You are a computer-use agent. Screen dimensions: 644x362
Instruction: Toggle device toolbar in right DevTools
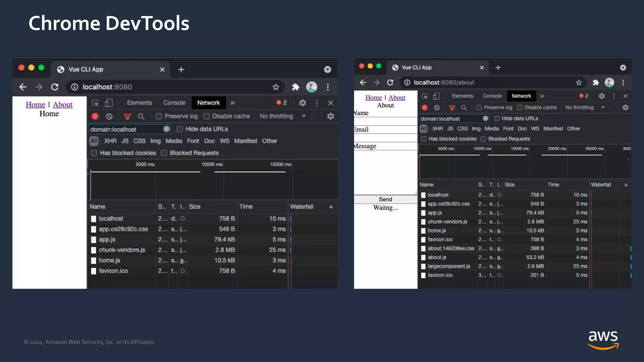coord(436,96)
